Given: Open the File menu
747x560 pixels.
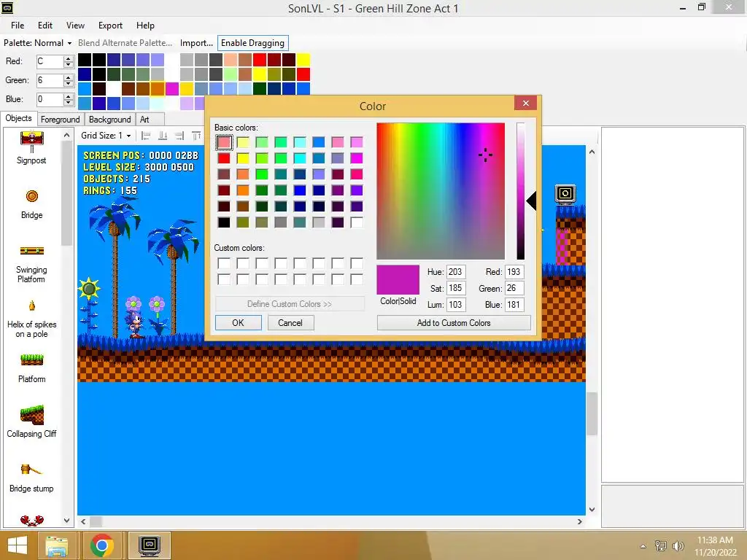Looking at the screenshot, I should (x=18, y=26).
